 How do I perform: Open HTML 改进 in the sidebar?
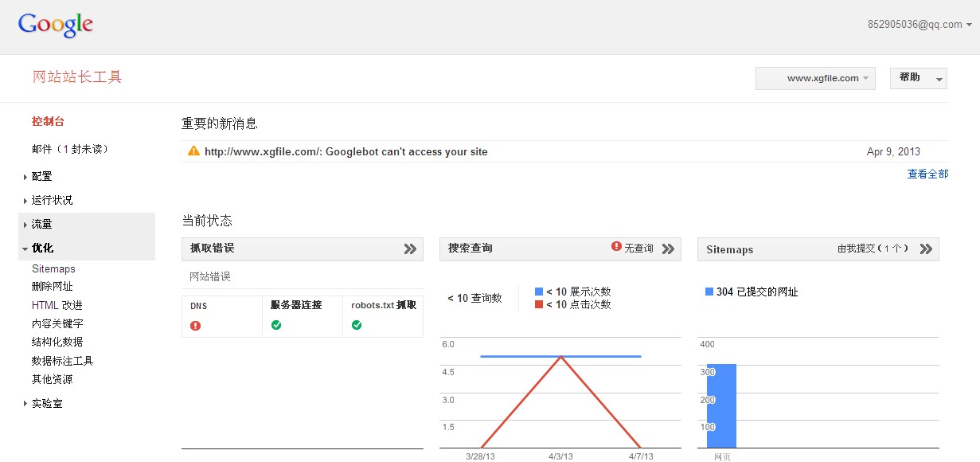[57, 305]
